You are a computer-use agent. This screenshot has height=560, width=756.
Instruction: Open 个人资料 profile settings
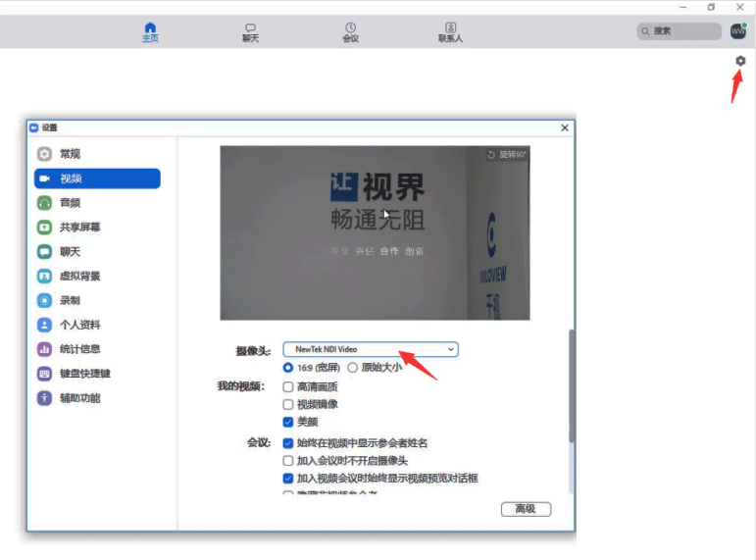click(97, 325)
